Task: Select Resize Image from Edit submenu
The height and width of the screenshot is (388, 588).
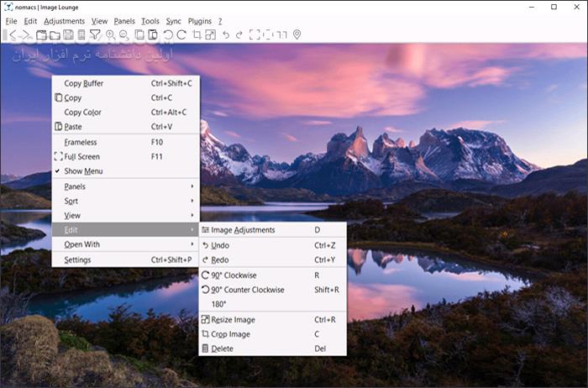Action: tap(233, 319)
